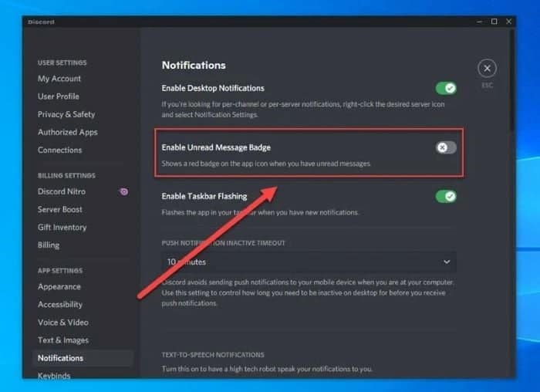
Task: Select Accessibility in sidebar
Action: tap(60, 305)
